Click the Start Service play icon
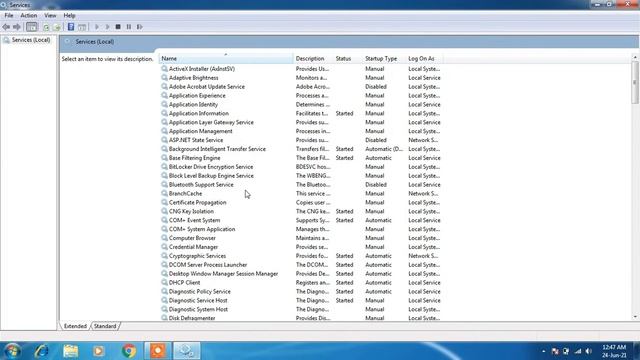This screenshot has height=360, width=640. point(97,27)
